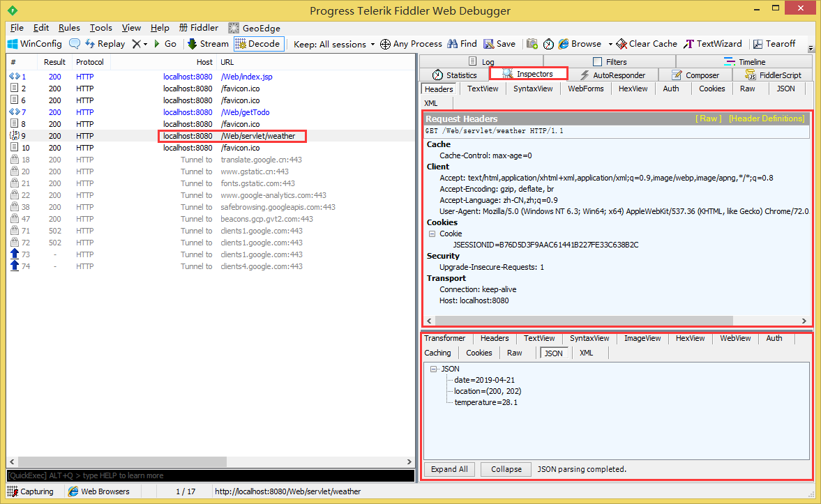Click the timer stopwatch icon
821x504 pixels.
coord(548,44)
